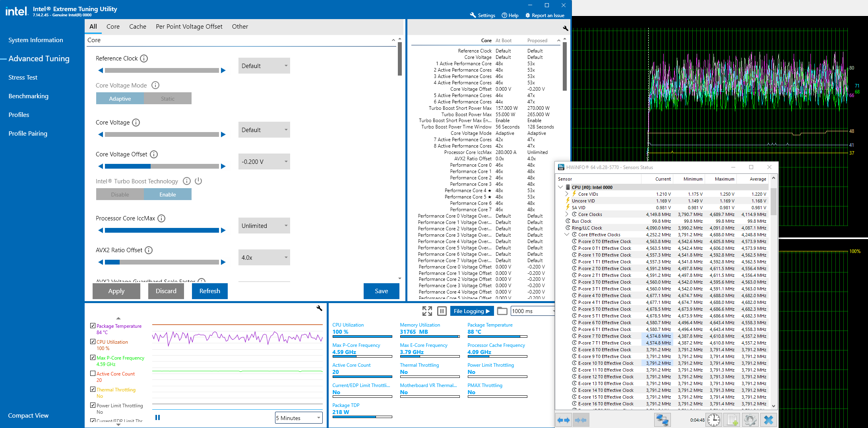Open the -0.200 V offset dropdown
Screen dimensions: 868x428
[264, 162]
